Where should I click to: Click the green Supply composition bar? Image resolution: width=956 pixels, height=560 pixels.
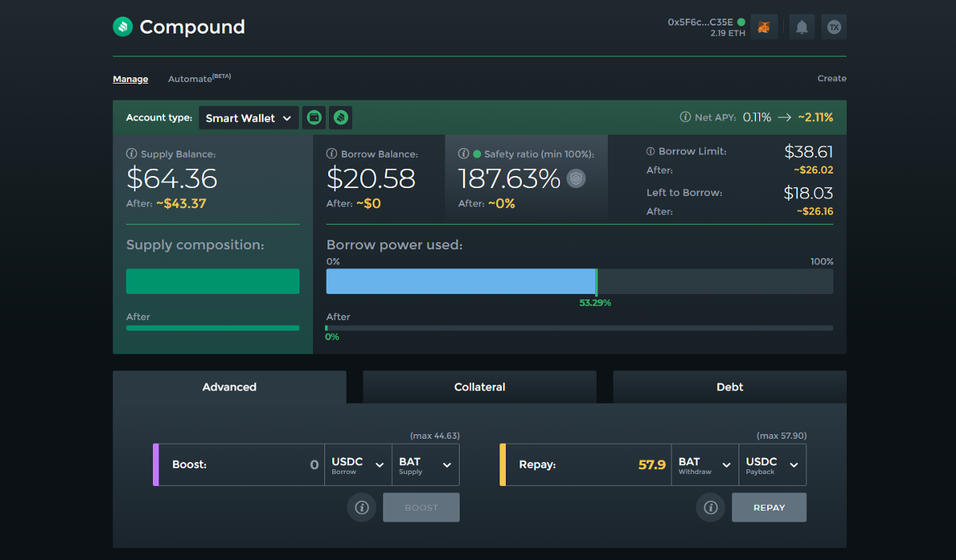click(213, 281)
